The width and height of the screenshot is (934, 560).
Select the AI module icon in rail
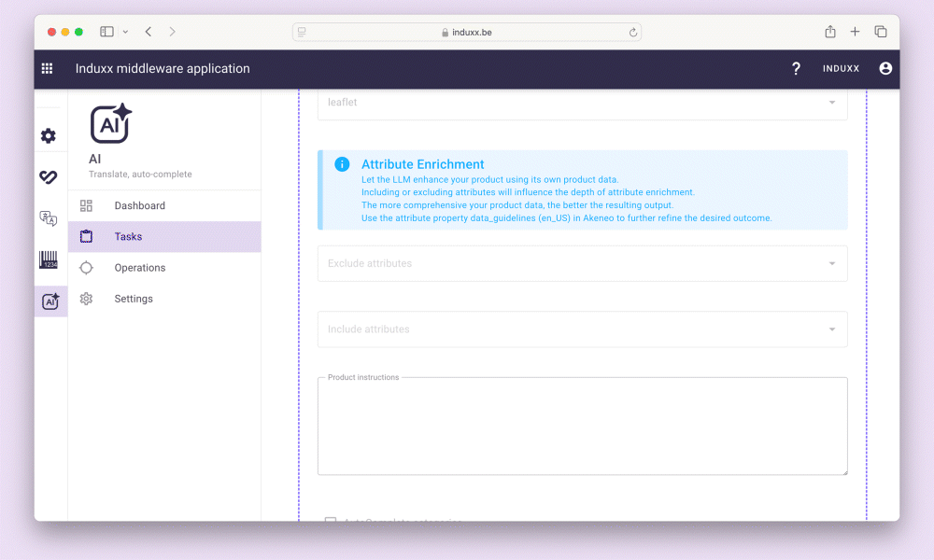(x=50, y=301)
